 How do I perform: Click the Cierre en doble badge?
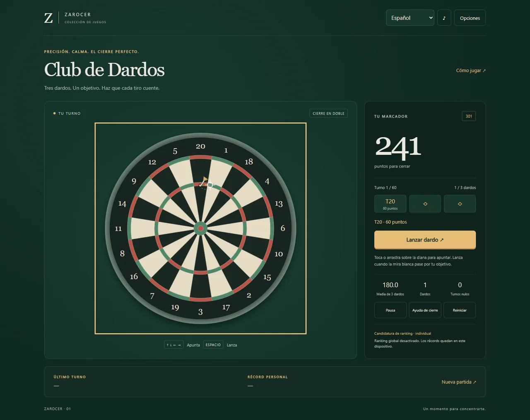(x=328, y=113)
